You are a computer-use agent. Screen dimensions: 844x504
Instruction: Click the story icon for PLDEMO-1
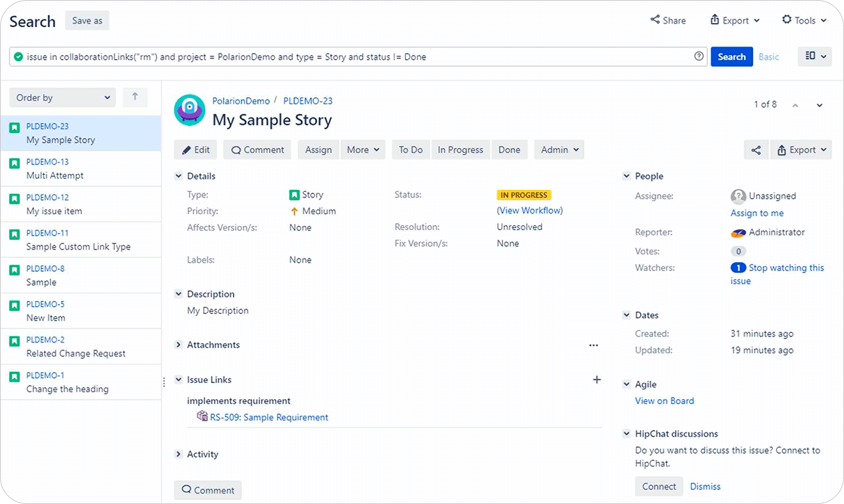[15, 376]
